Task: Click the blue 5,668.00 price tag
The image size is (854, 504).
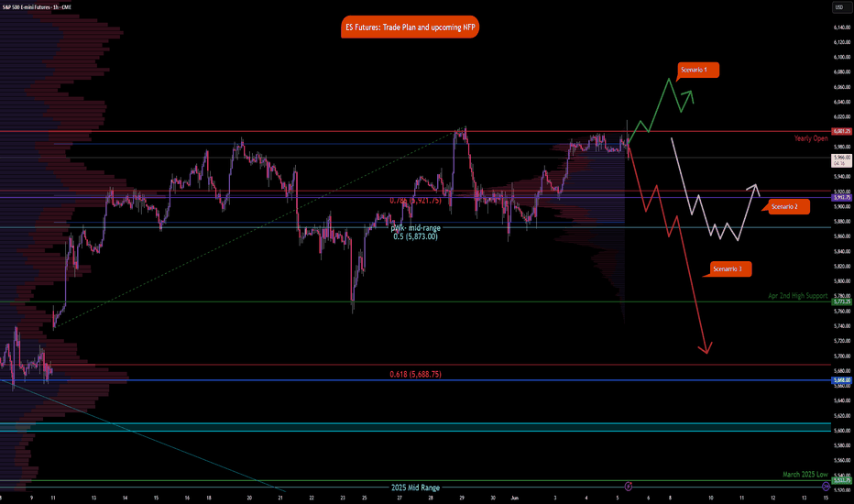Action: pos(841,380)
